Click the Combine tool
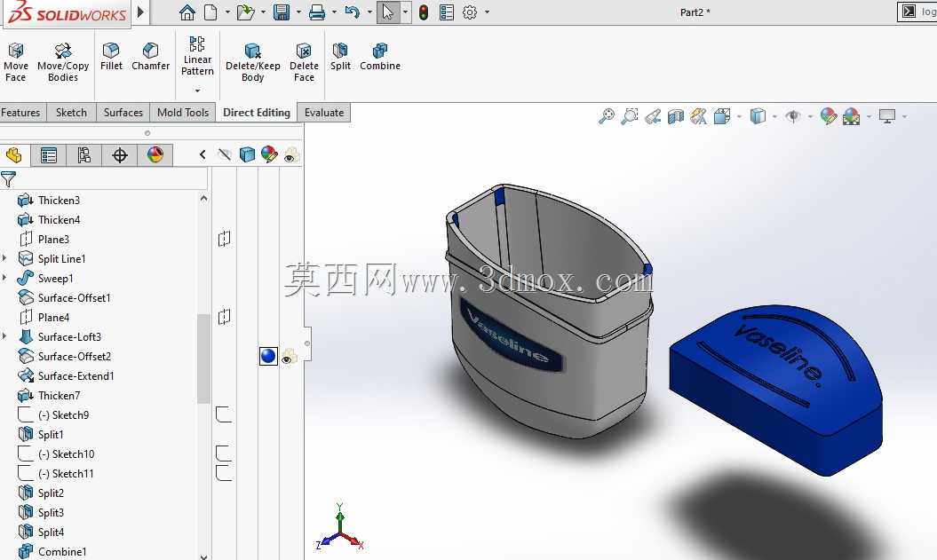The height and width of the screenshot is (560, 937). point(380,57)
